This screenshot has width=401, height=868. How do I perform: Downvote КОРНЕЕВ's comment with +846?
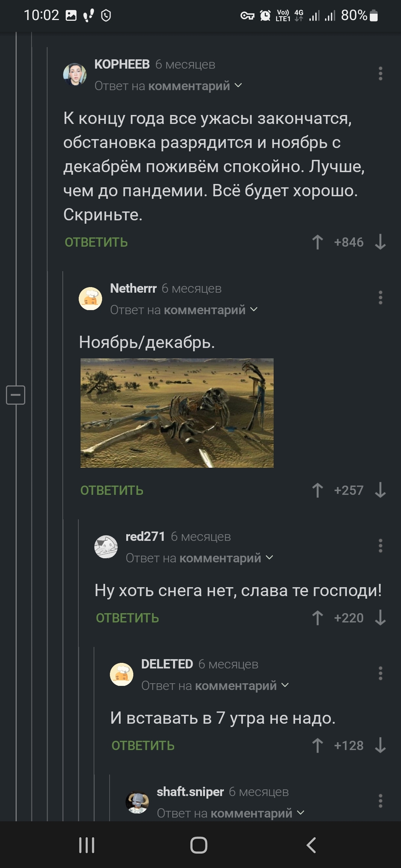click(380, 242)
